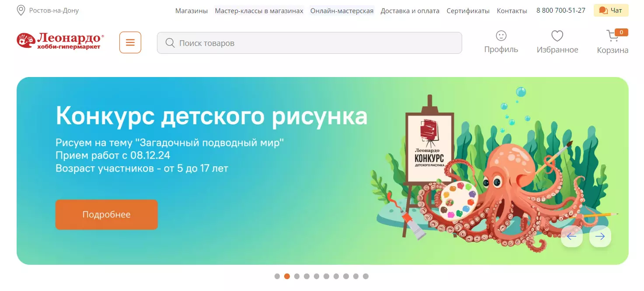Change city from Ростов-на-Дону
644x291 pixels.
pyautogui.click(x=54, y=11)
